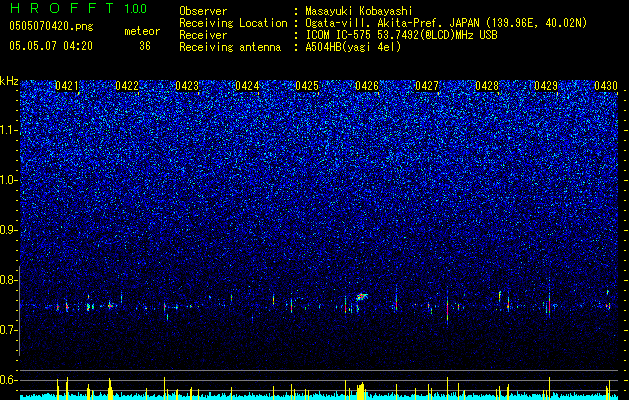629x400 pixels.
Task: Click the HROFFT title text
Action: coord(61,8)
